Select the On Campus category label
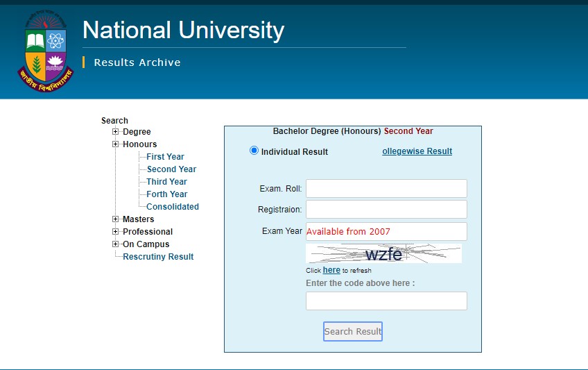Screen dimensions: 588x370 click(x=146, y=244)
